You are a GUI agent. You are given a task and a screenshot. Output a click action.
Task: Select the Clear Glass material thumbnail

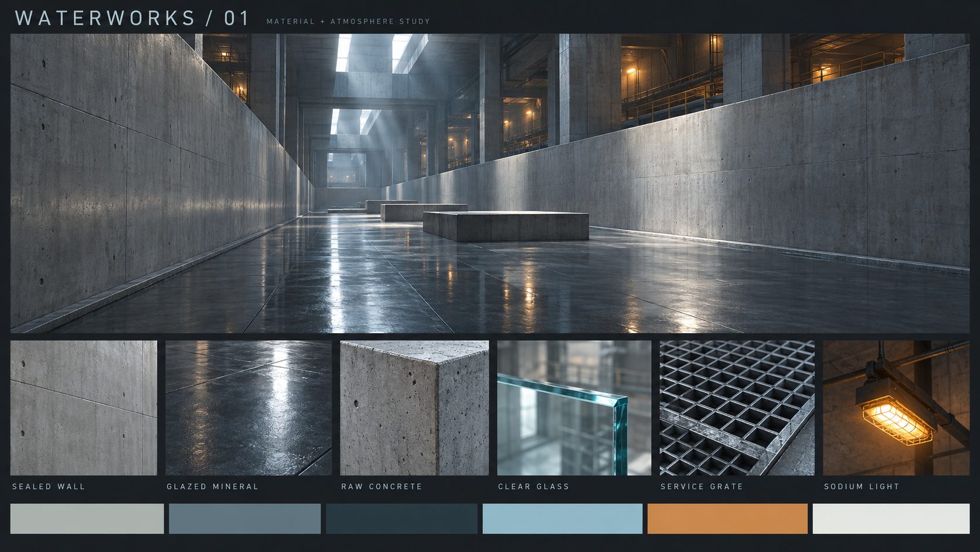[574, 408]
